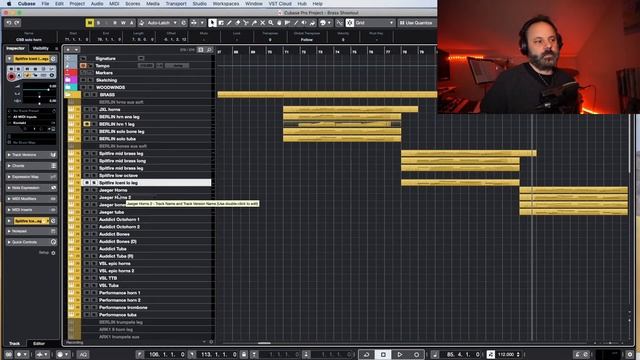Image resolution: width=640 pixels, height=360 pixels.
Task: Solo the BERLIN solo tuba track
Action: (x=94, y=139)
